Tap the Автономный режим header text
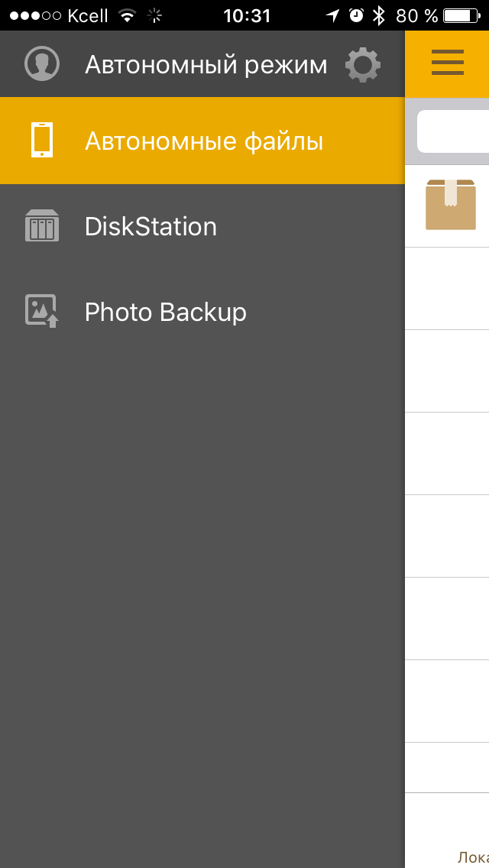The width and height of the screenshot is (489, 868). point(206,65)
